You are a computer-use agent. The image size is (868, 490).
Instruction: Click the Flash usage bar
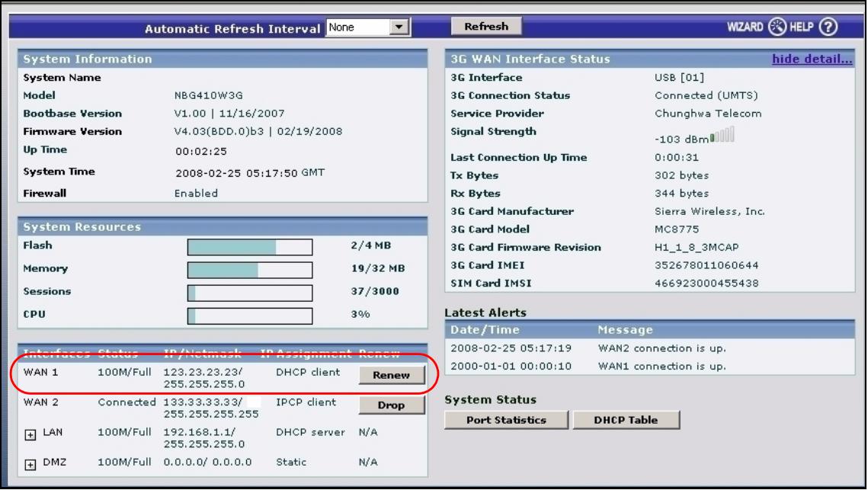coord(250,247)
